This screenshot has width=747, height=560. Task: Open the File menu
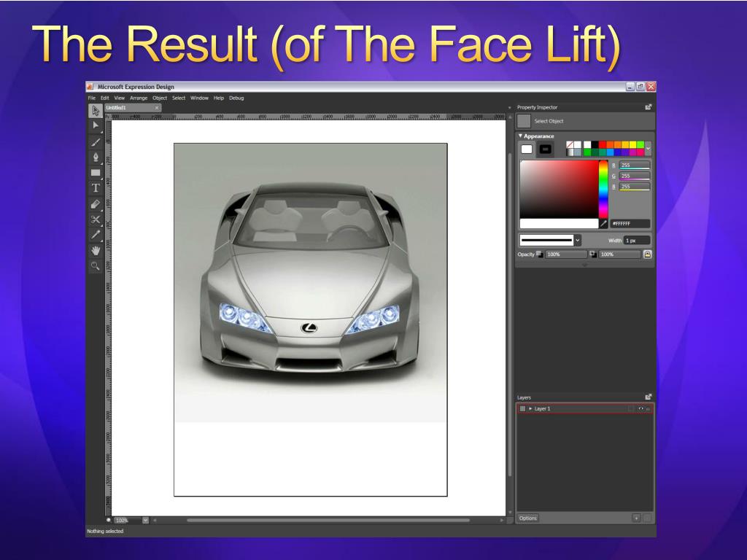coord(91,98)
